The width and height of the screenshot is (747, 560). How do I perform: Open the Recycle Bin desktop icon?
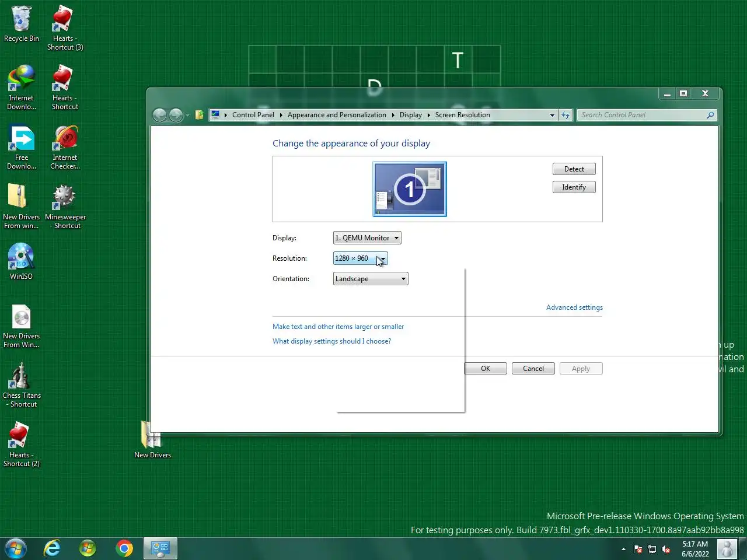[x=22, y=24]
